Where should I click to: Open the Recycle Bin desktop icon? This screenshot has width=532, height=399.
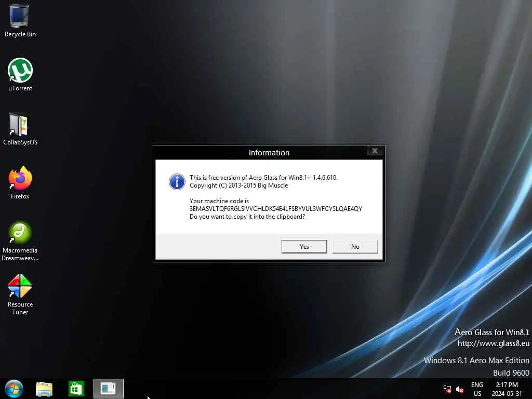pyautogui.click(x=20, y=20)
